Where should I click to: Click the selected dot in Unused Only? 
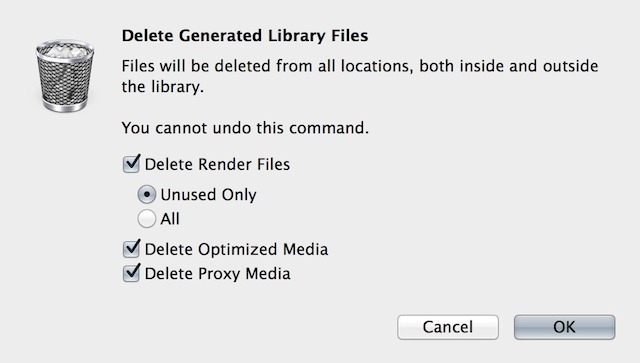[147, 194]
